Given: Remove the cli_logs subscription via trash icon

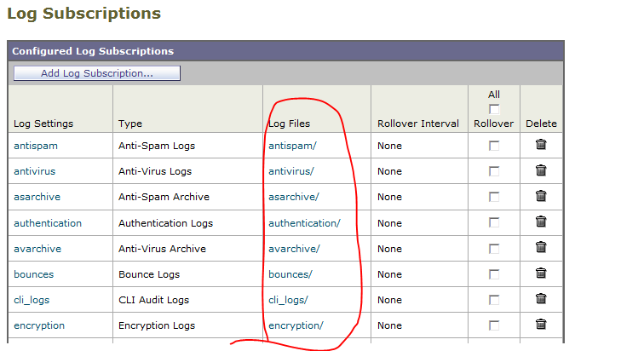Looking at the screenshot, I should [x=540, y=300].
